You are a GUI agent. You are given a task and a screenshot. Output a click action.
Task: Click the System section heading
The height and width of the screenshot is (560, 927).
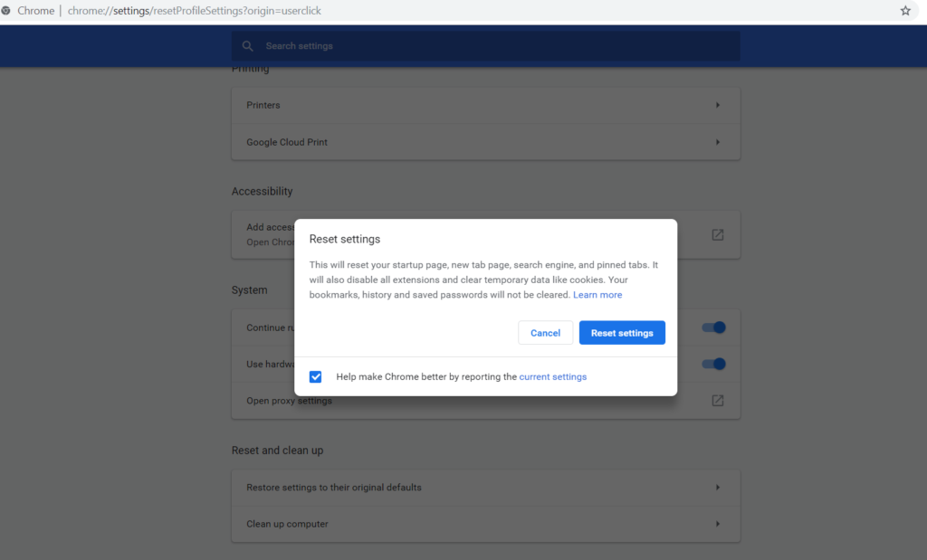tap(250, 290)
